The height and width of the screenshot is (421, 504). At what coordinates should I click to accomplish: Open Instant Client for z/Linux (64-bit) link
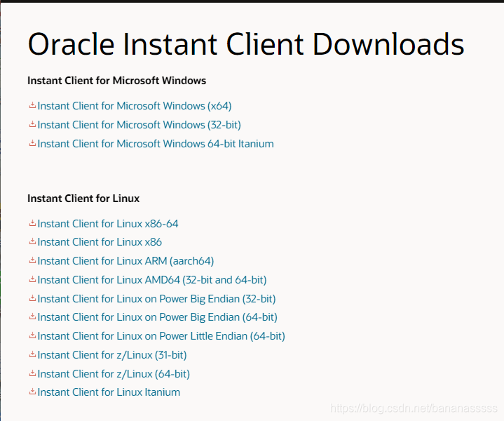[114, 374]
